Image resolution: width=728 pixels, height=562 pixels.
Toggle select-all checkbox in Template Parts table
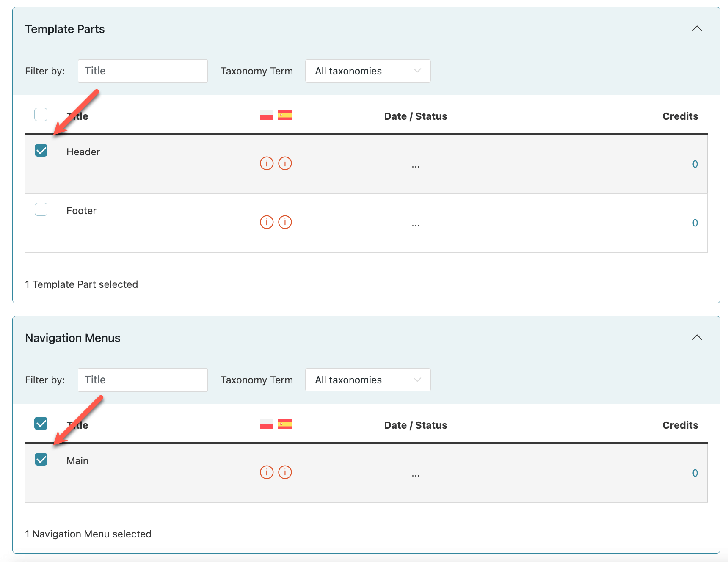(x=41, y=115)
